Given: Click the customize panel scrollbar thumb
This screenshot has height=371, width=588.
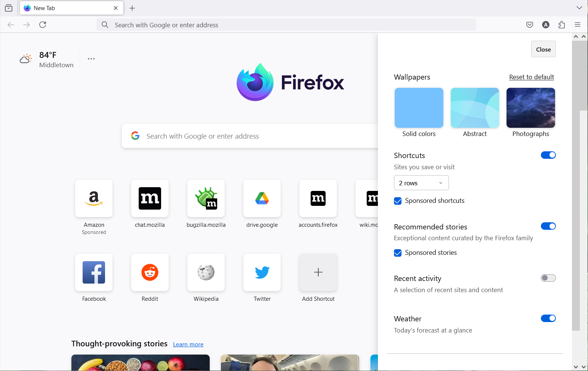Looking at the screenshot, I should tap(576, 186).
